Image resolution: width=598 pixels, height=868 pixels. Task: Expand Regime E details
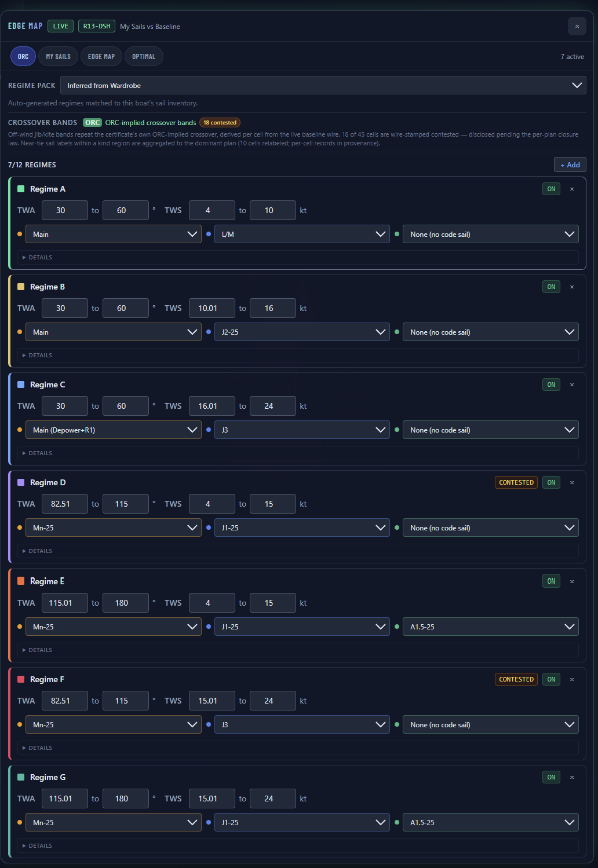(x=298, y=650)
